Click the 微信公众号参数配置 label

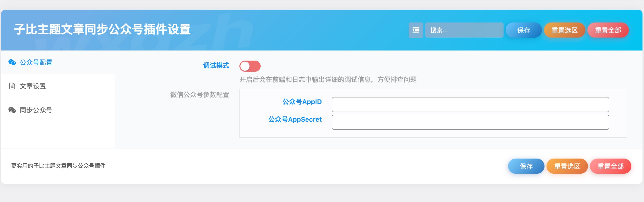(200, 95)
